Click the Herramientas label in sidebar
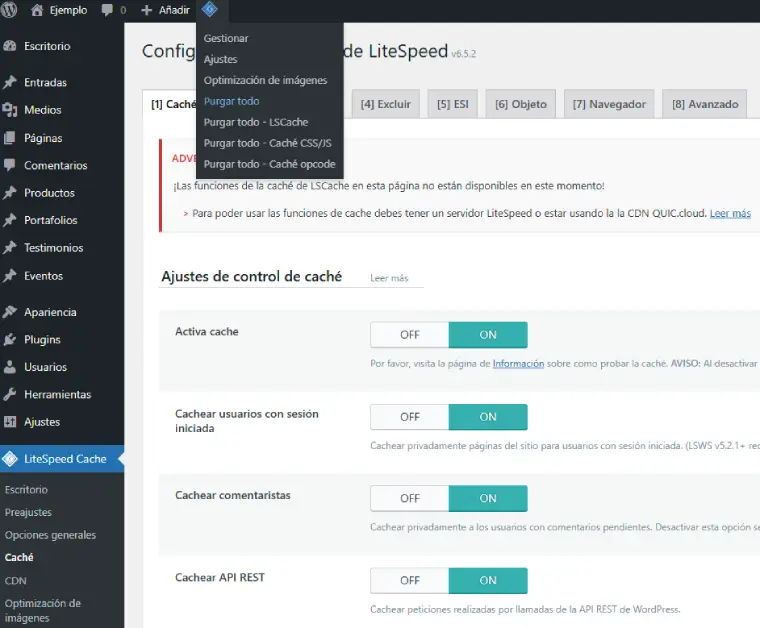Image resolution: width=760 pixels, height=628 pixels. pos(58,394)
